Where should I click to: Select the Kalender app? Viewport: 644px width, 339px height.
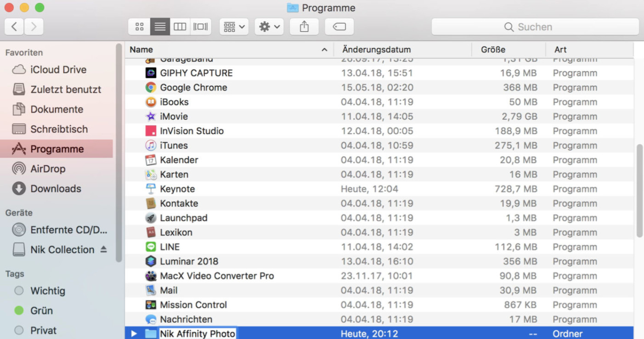(x=379, y=160)
